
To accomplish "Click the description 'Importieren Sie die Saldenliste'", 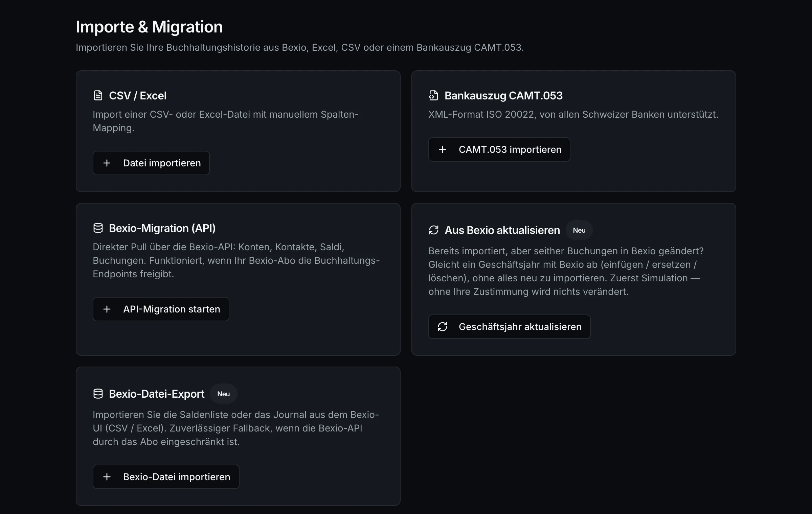I will 236,428.
